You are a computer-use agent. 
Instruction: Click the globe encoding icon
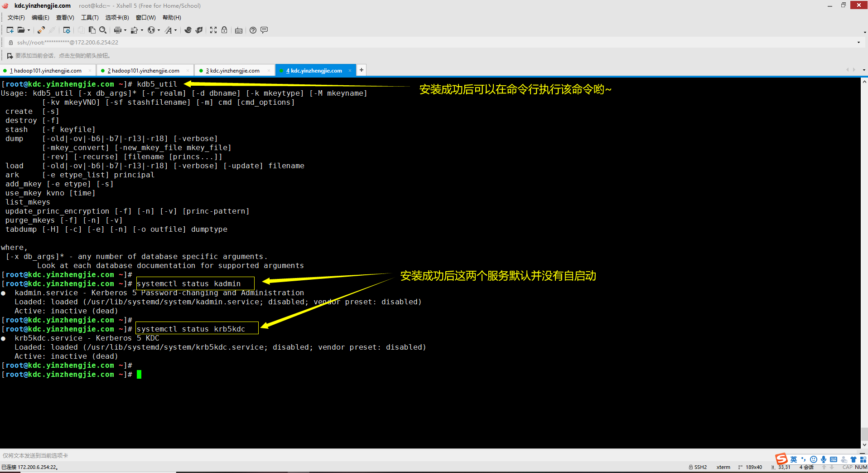point(151,30)
